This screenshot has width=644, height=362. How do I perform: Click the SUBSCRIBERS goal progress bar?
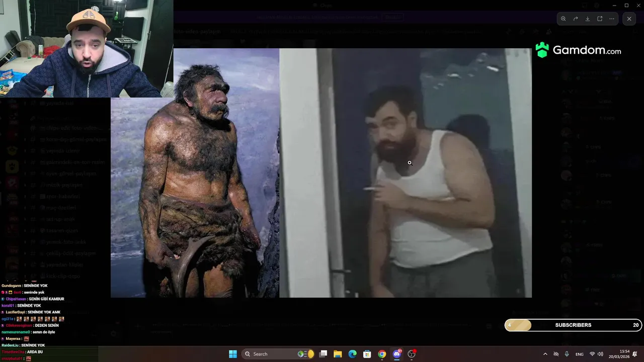(x=573, y=325)
